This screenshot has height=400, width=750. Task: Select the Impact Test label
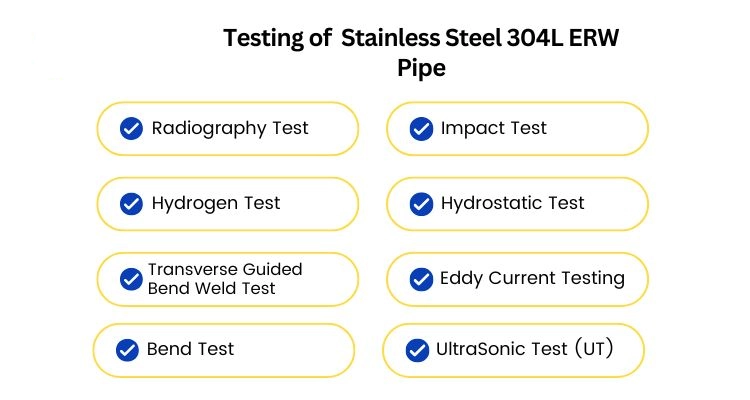click(x=494, y=128)
